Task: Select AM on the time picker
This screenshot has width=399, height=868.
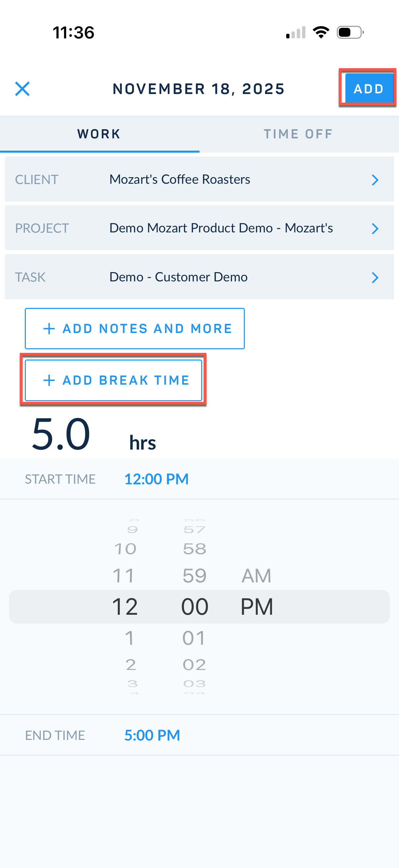Action: tap(256, 575)
